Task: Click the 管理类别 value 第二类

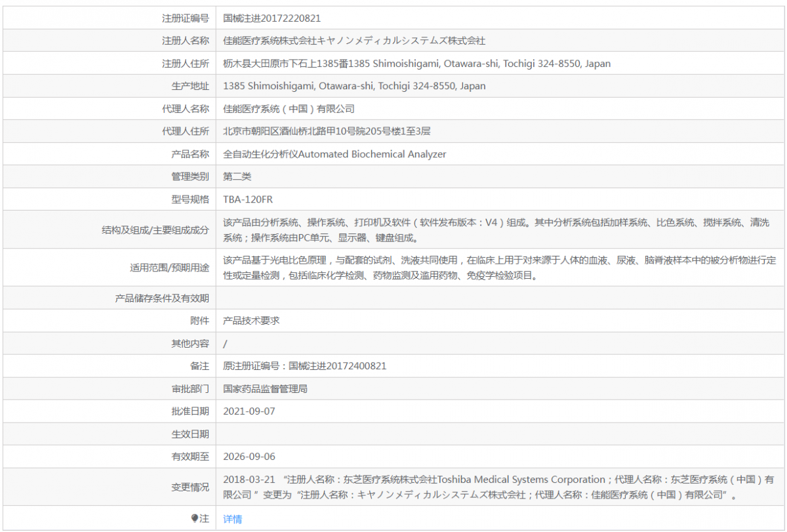Action: click(237, 176)
